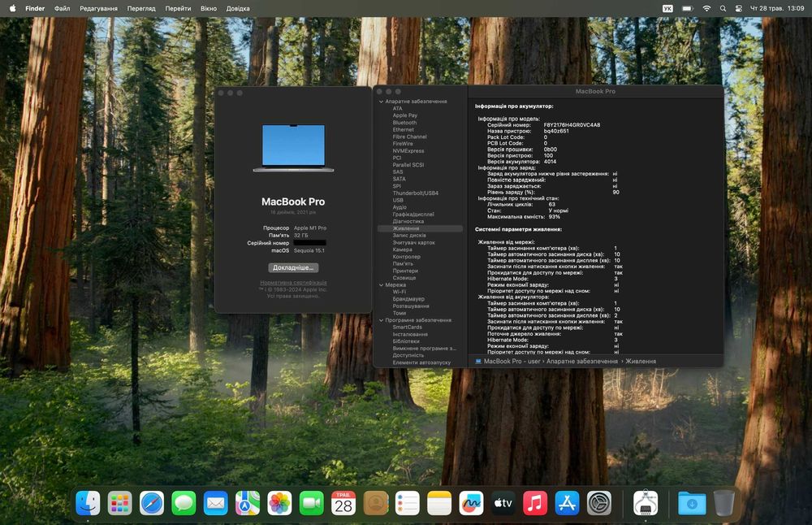Screen dimensions: 812x525
Task: Open Control Center from menu bar
Action: (738, 8)
